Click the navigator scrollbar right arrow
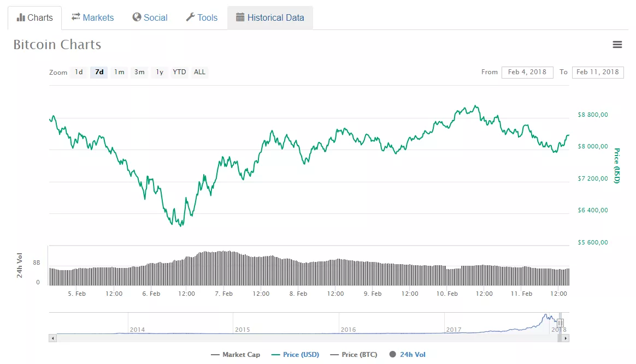The image size is (636, 364). 566,338
